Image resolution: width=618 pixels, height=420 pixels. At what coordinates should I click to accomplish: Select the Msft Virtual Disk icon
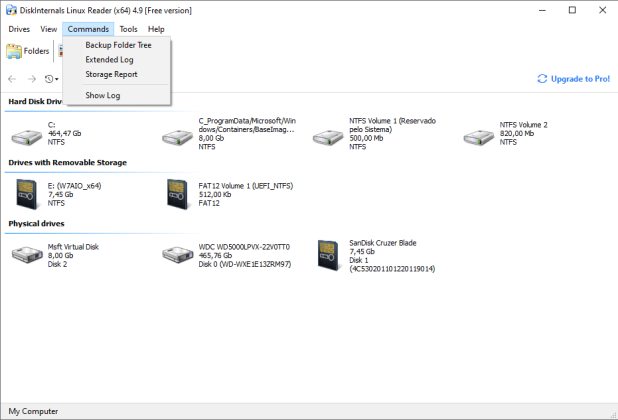tap(27, 255)
